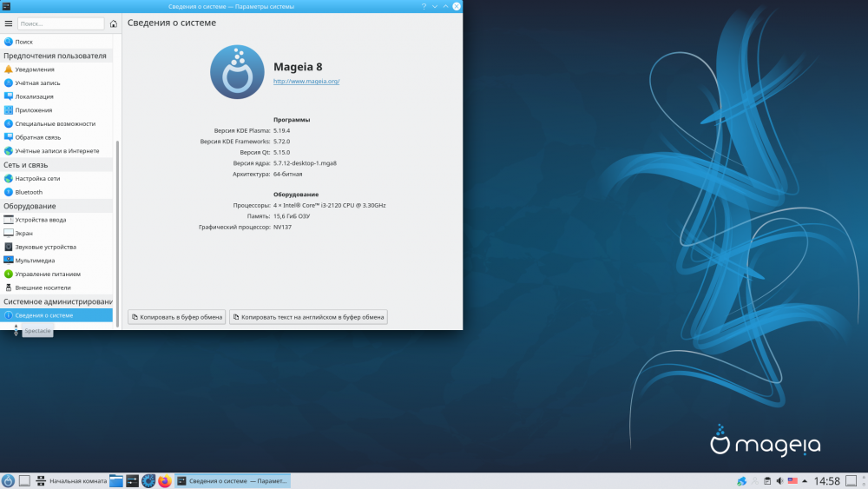
Task: Click Копировать текст на английском button
Action: (308, 317)
